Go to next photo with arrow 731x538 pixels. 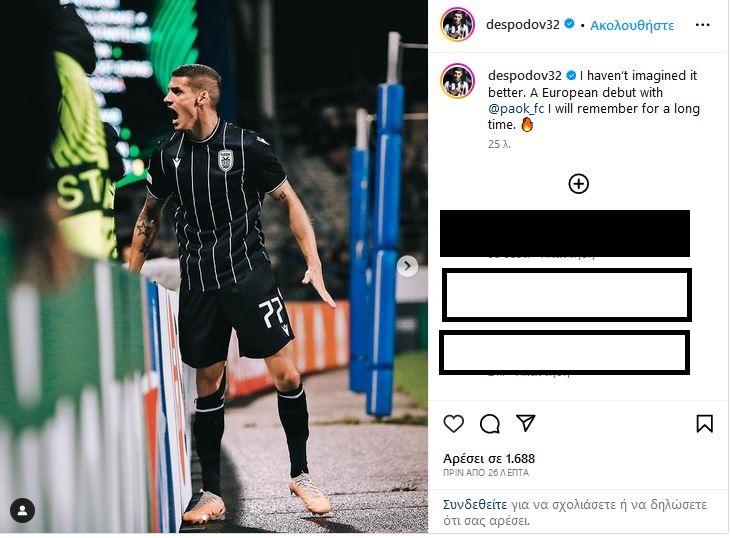pos(407,266)
